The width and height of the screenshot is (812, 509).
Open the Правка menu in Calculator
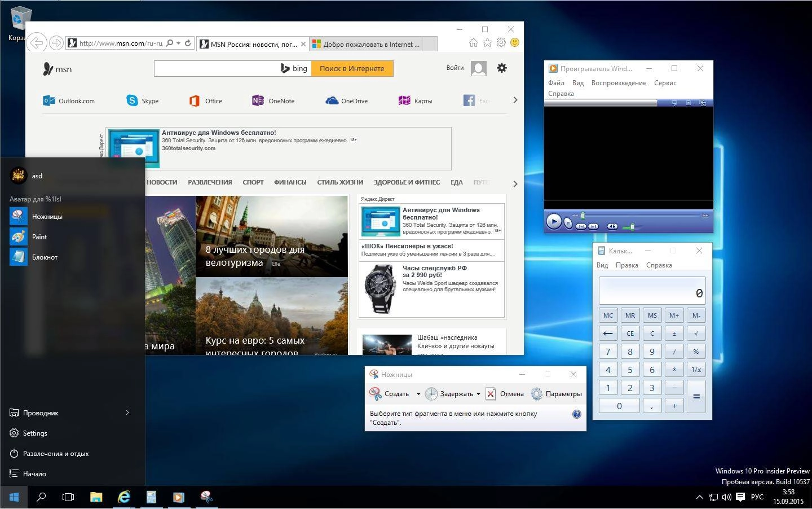click(x=626, y=265)
